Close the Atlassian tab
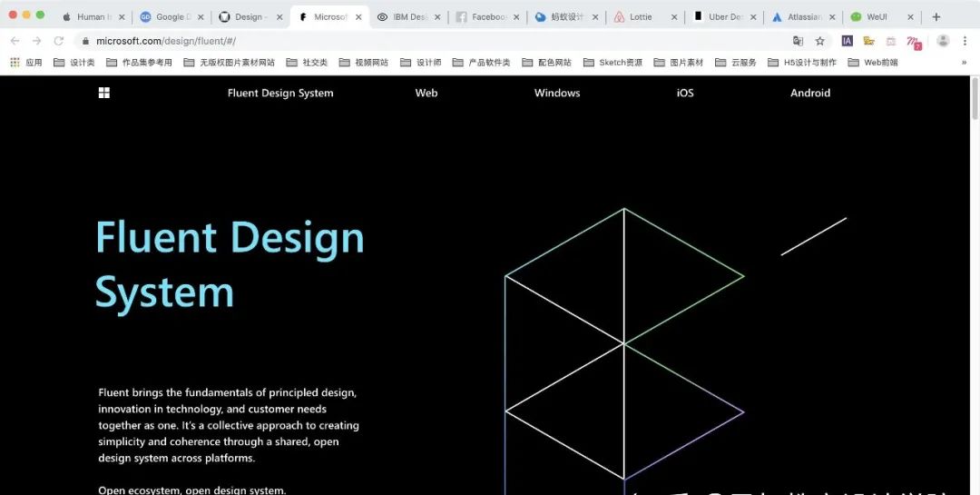Image resolution: width=980 pixels, height=495 pixels. [832, 17]
